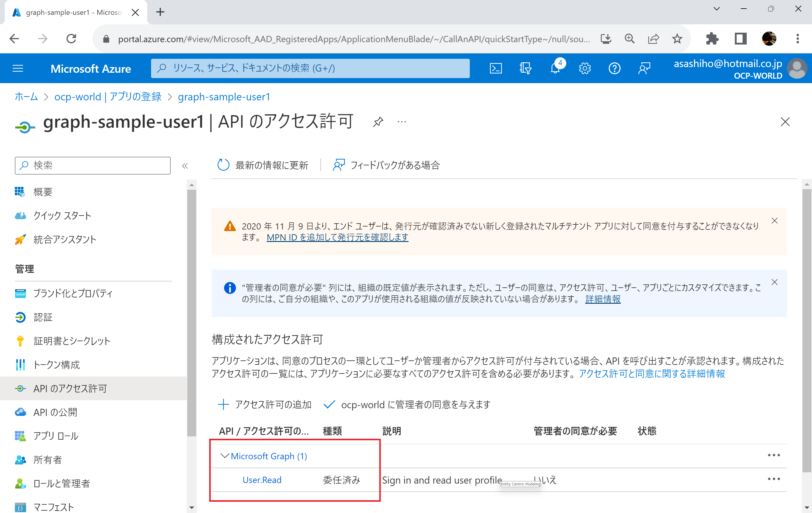The image size is (812, 513).
Task: Open the help icon in the top bar
Action: coord(614,68)
